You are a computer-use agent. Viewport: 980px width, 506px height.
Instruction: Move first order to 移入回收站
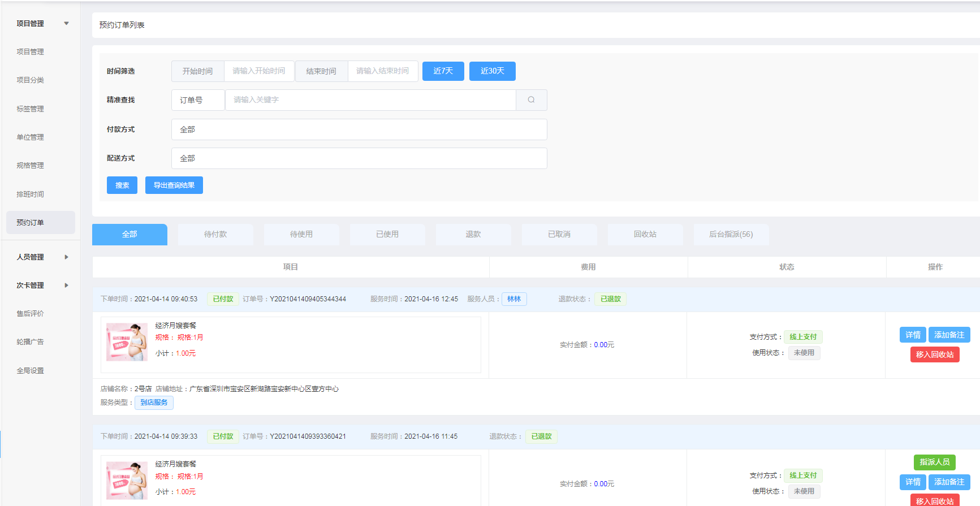point(934,354)
